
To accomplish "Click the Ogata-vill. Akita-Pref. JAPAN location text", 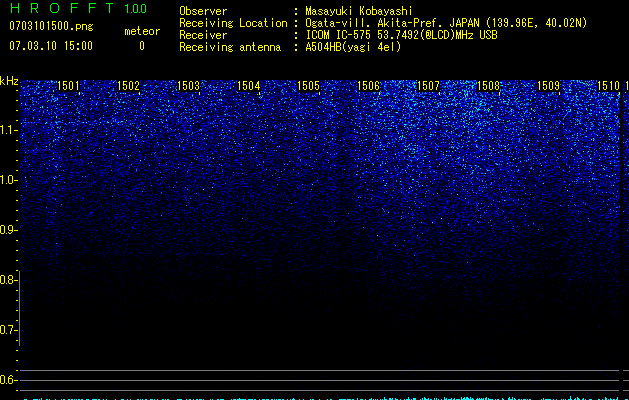I will coord(446,23).
